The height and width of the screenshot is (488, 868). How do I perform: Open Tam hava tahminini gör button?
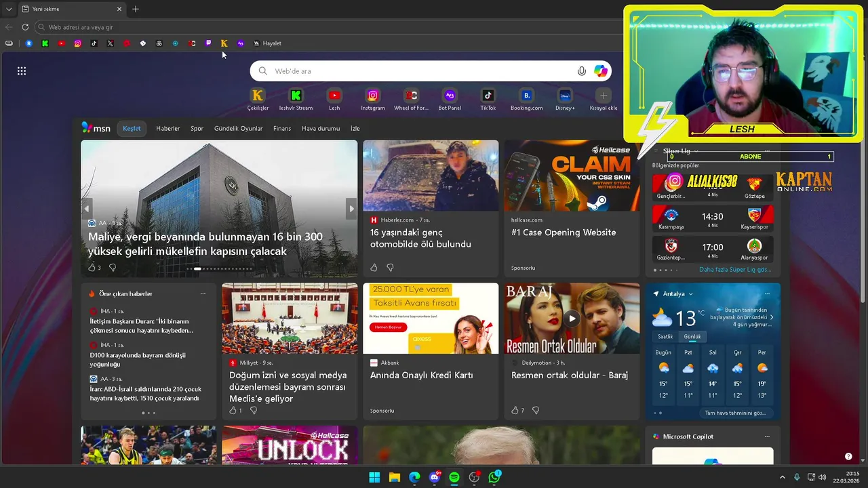tap(736, 413)
